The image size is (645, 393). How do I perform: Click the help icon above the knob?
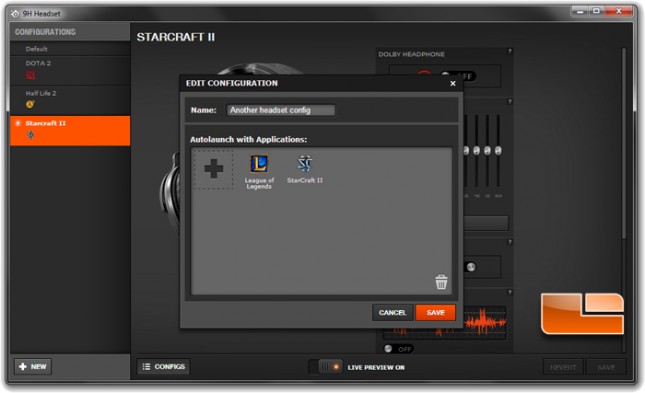click(x=510, y=242)
